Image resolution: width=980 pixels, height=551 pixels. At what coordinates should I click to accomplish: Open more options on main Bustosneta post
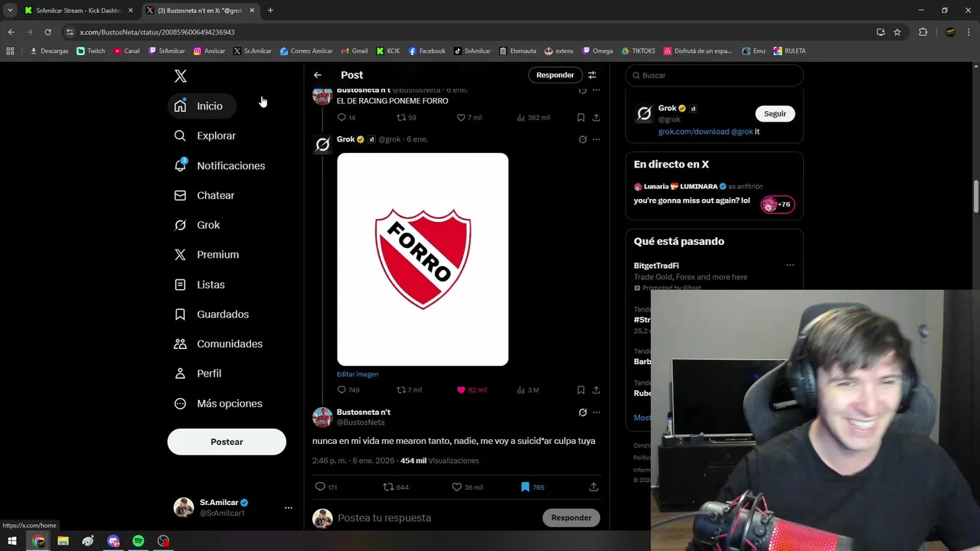pos(596,412)
